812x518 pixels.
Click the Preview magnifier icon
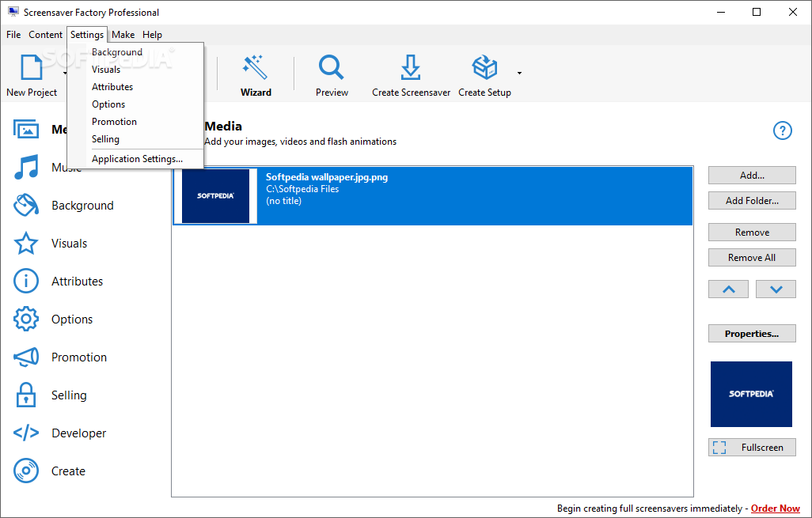pyautogui.click(x=331, y=67)
